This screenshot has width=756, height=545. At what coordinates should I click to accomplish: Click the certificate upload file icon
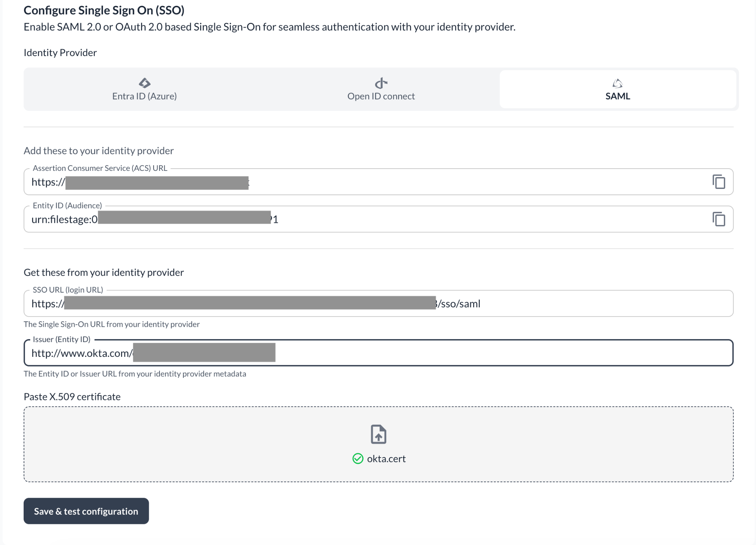[378, 434]
